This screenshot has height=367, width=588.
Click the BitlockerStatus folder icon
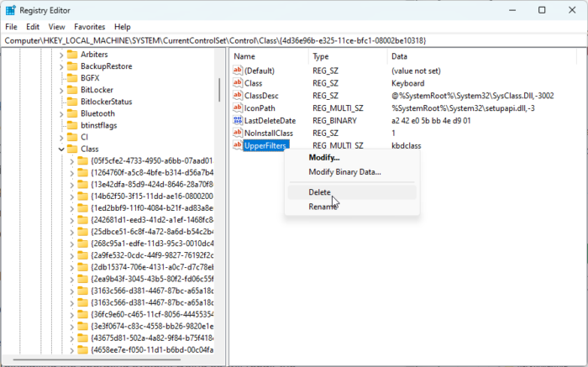click(x=72, y=102)
